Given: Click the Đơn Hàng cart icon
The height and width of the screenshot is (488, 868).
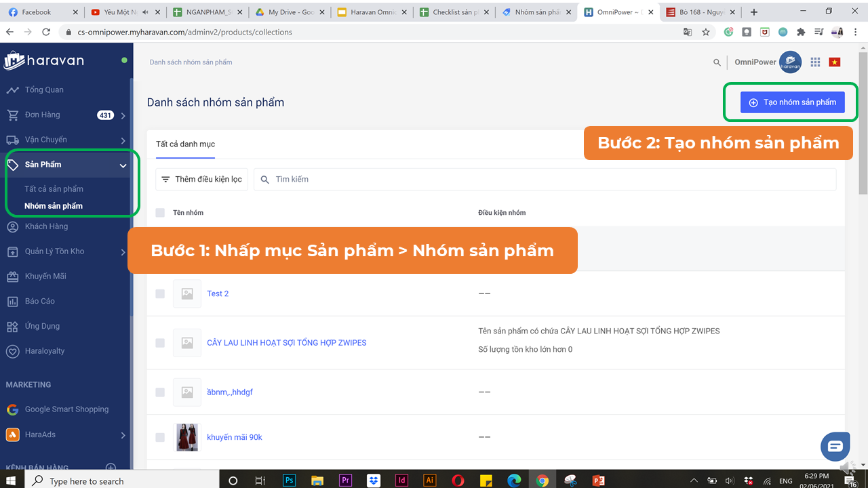Looking at the screenshot, I should point(12,115).
